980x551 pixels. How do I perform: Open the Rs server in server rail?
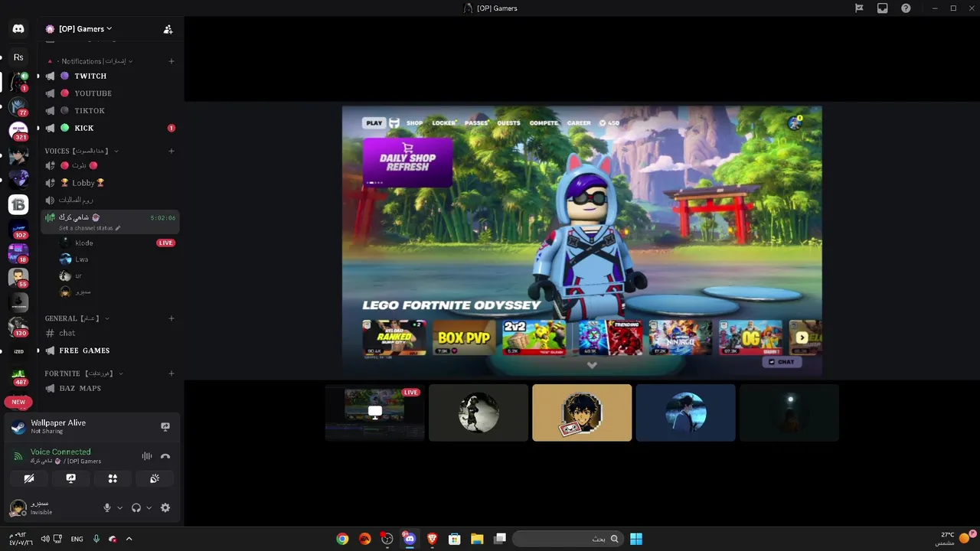(18, 57)
